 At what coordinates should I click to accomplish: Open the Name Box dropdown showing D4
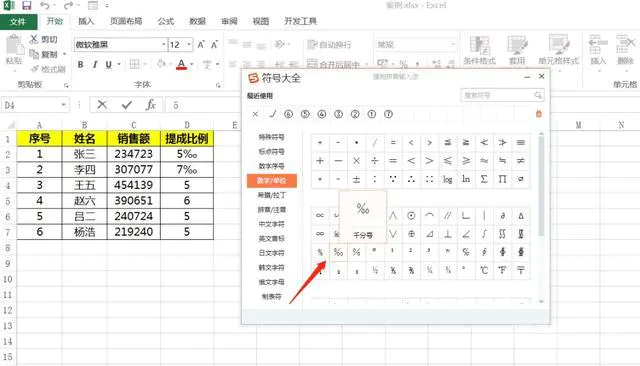tap(64, 105)
